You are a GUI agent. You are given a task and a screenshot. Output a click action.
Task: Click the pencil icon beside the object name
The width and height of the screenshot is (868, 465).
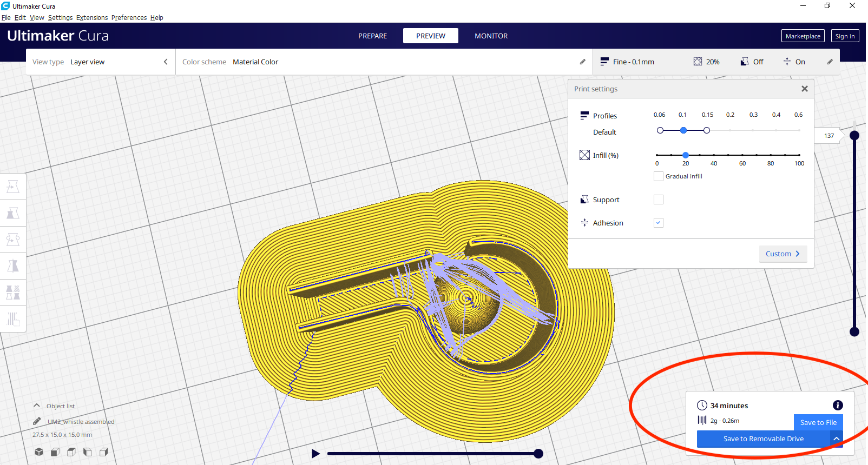(37, 421)
